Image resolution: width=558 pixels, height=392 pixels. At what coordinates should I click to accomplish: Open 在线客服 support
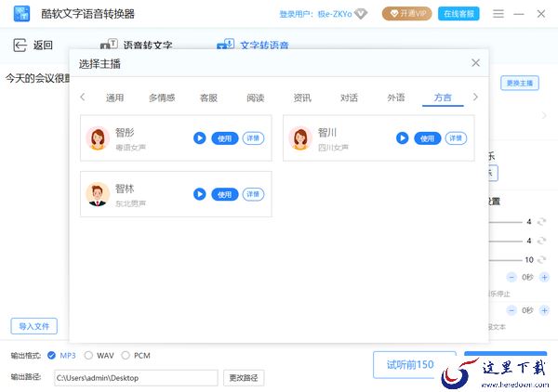(x=458, y=14)
